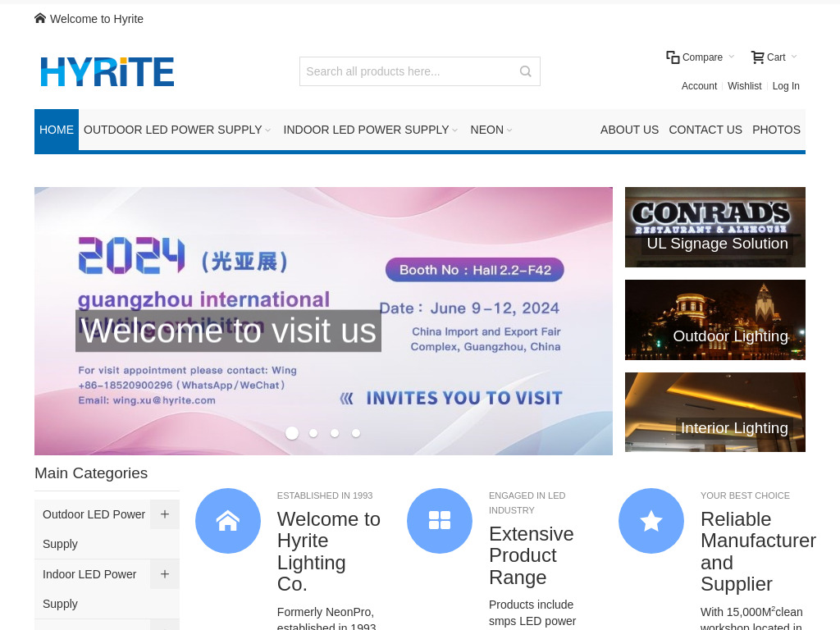This screenshot has width=840, height=630.
Task: Click Welcome to Hyrite Lighting Co. heading
Action: point(329,552)
